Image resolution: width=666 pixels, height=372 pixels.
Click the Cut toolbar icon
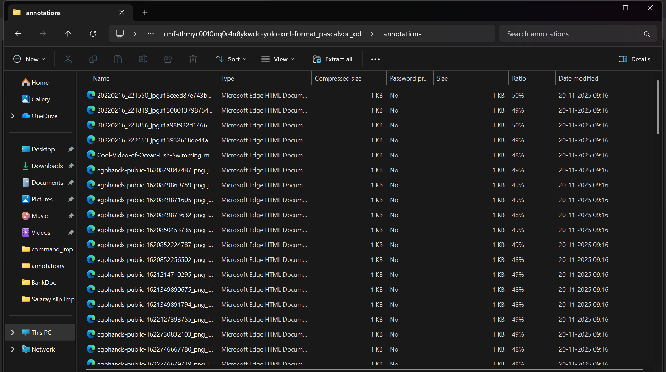(68, 59)
